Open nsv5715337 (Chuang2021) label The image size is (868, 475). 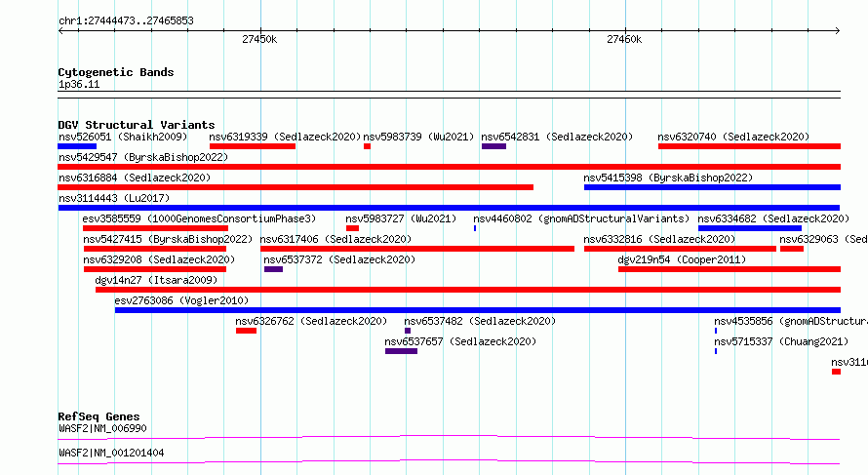pos(781,341)
